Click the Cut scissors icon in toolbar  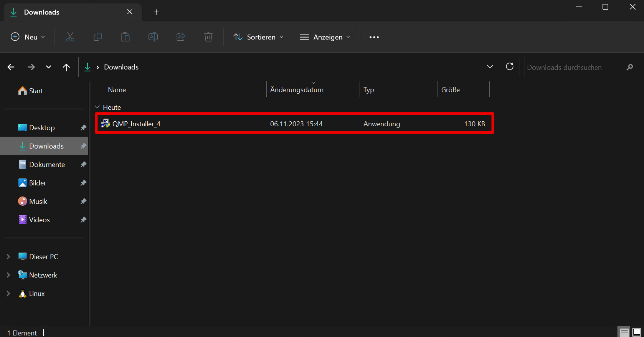tap(70, 37)
